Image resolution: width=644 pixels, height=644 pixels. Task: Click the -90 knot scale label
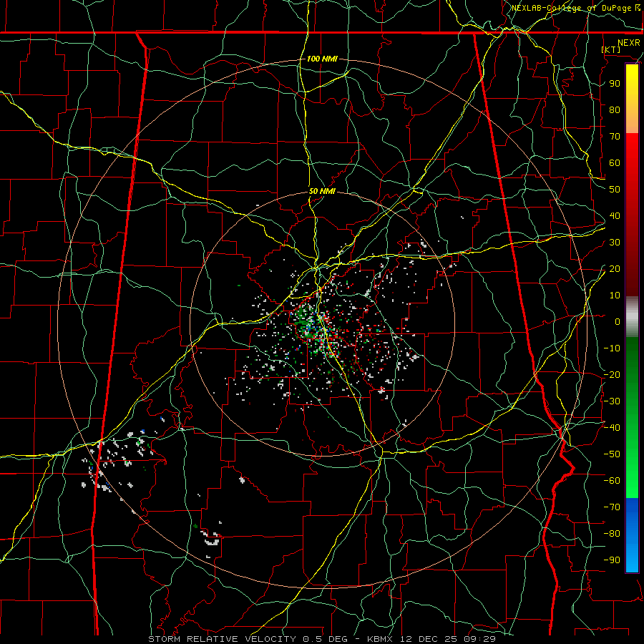pyautogui.click(x=612, y=560)
